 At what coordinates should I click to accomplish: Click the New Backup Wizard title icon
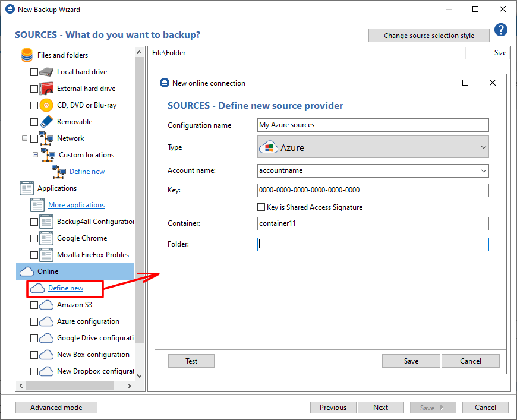10,9
